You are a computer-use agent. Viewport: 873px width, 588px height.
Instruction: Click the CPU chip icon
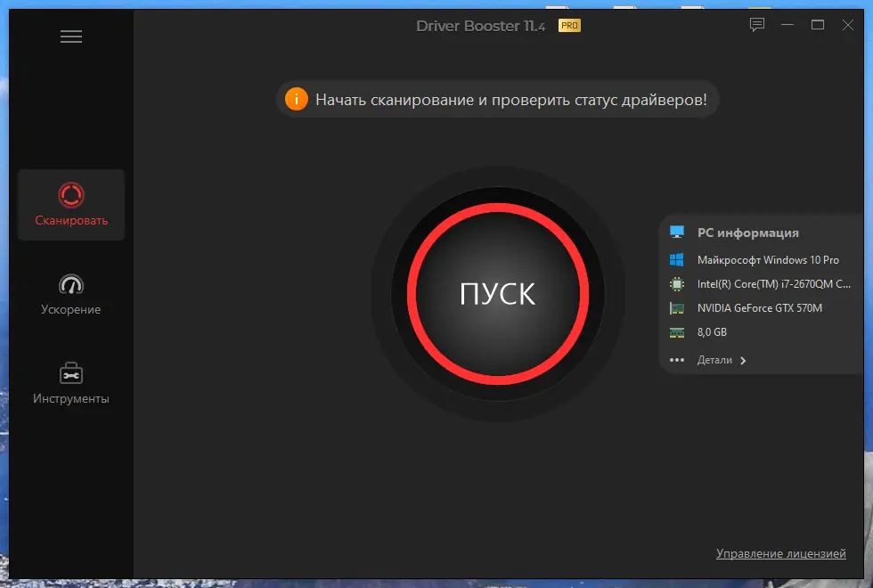[677, 284]
